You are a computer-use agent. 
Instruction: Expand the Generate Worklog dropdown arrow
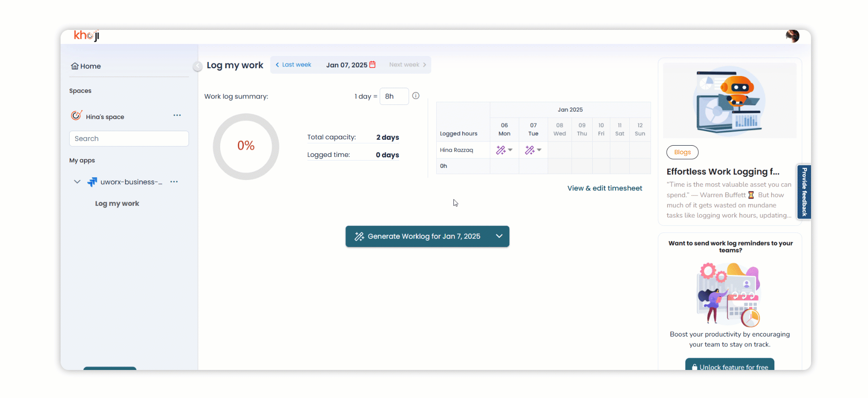[x=499, y=236]
